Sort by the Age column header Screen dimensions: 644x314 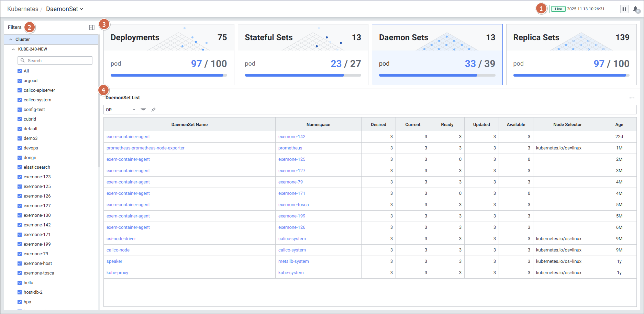[619, 125]
